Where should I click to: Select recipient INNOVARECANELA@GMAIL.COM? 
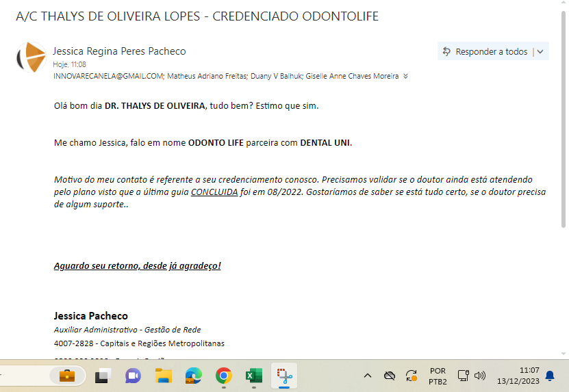point(108,76)
